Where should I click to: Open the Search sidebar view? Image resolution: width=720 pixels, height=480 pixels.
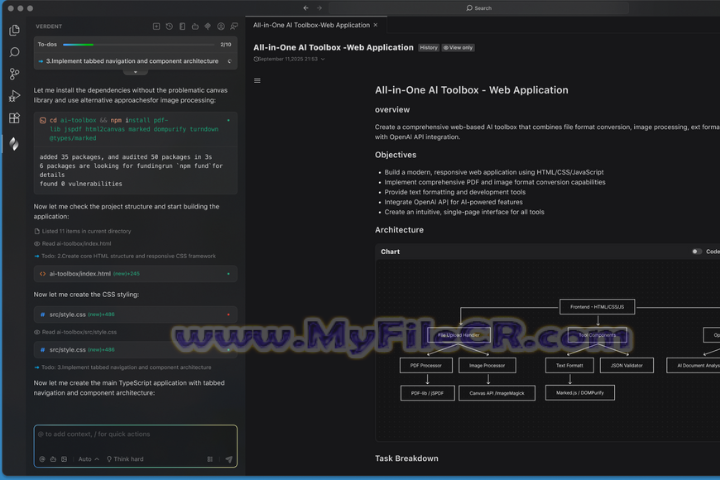tap(14, 52)
